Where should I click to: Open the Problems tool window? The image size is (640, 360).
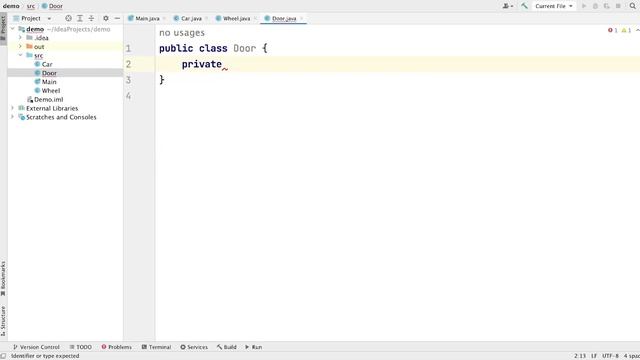117,347
